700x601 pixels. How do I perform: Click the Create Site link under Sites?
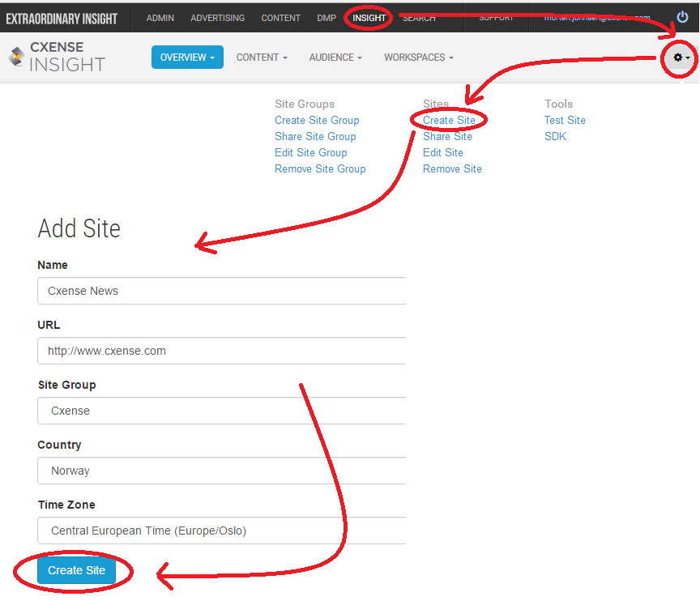[x=449, y=120]
